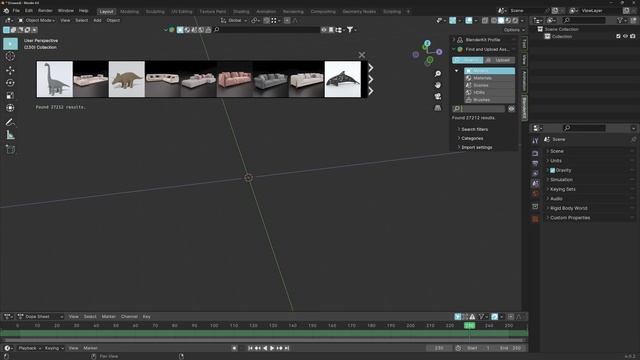The width and height of the screenshot is (640, 360).
Task: Toggle camera view icon in viewport
Action: 438,96
